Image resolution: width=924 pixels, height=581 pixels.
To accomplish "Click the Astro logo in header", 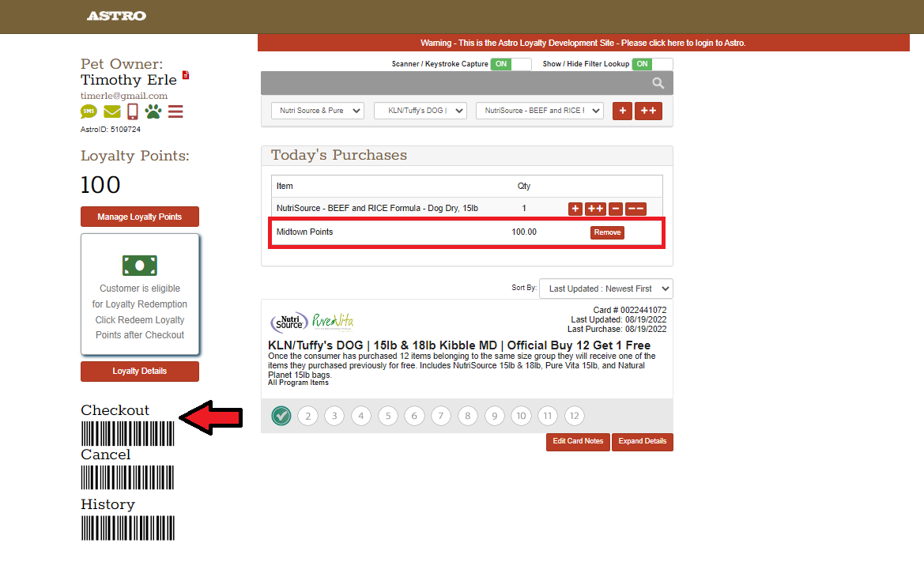I will point(116,16).
